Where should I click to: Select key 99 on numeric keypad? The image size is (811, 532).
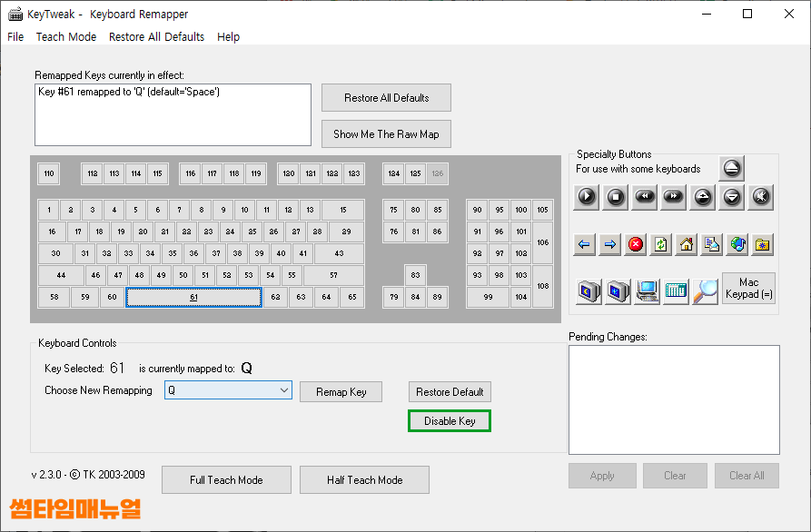[488, 297]
